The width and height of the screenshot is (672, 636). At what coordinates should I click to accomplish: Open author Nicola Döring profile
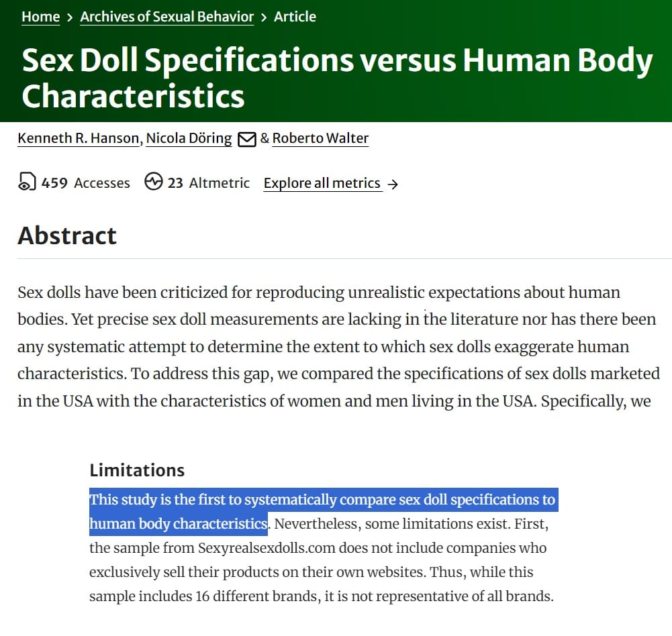coord(189,138)
